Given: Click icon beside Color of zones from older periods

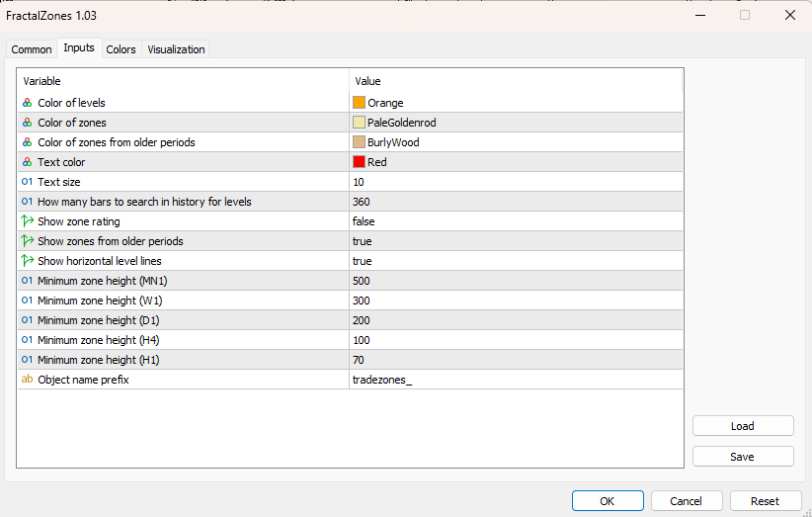Looking at the screenshot, I should [x=28, y=142].
